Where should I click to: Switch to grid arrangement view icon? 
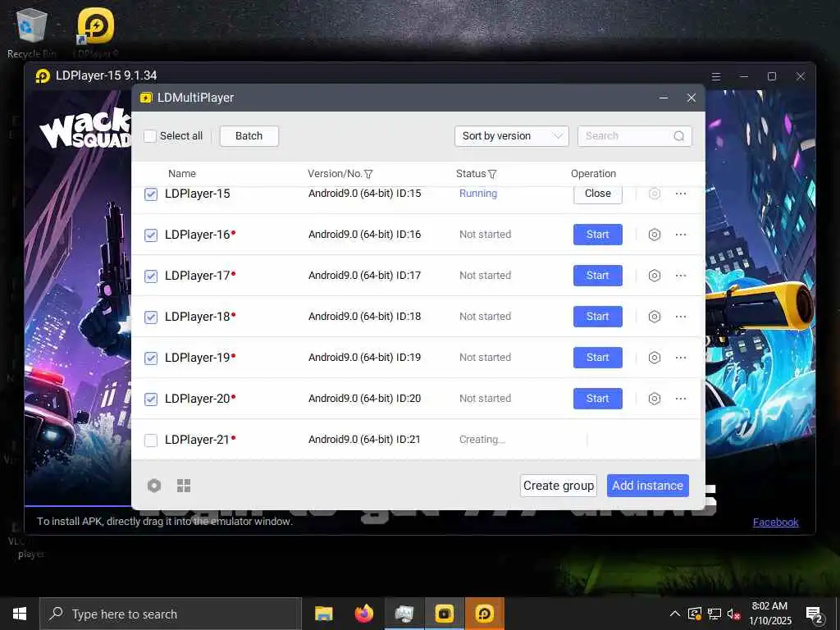pyautogui.click(x=184, y=486)
